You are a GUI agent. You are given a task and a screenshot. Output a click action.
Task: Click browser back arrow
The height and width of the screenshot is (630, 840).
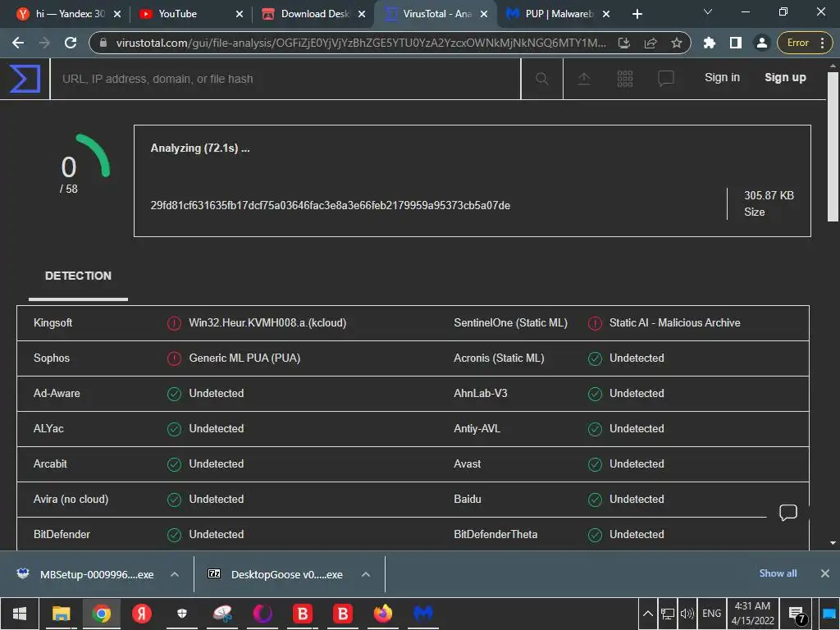pos(18,43)
